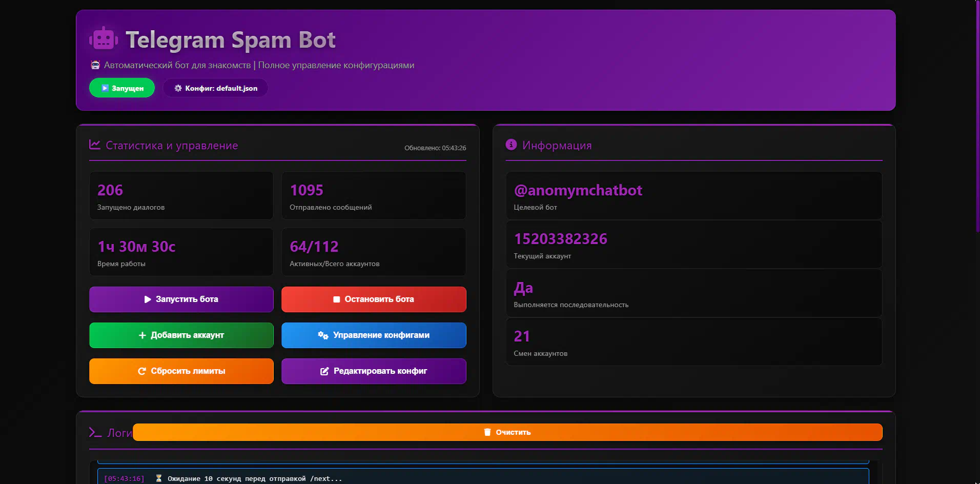
Task: Click the 64/112 active accounts card
Action: [x=373, y=252]
